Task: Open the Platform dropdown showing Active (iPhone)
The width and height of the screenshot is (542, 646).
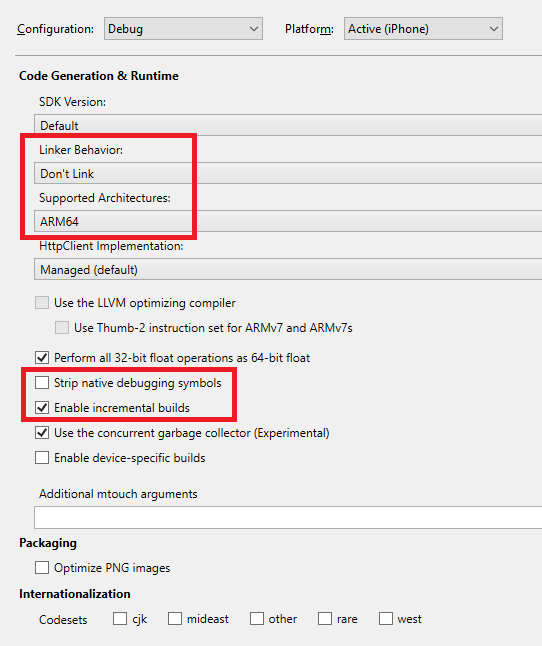Action: pyautogui.click(x=423, y=29)
